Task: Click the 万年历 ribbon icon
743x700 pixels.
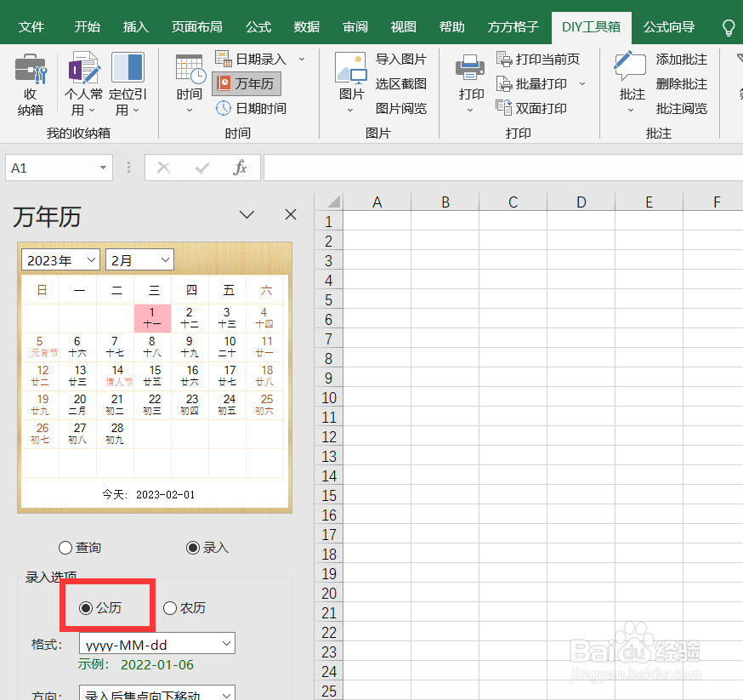Action: click(x=247, y=84)
